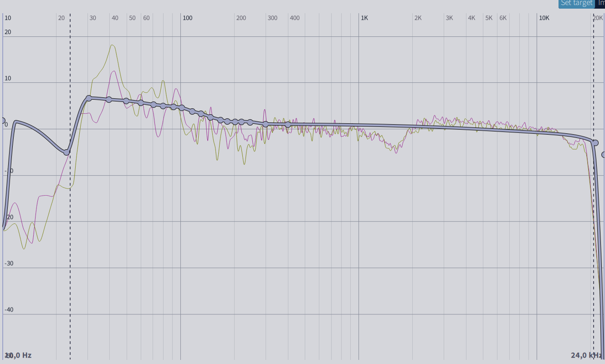Select the target curve point near 30 Hz
Screen dimensions: 605x364
pos(89,98)
